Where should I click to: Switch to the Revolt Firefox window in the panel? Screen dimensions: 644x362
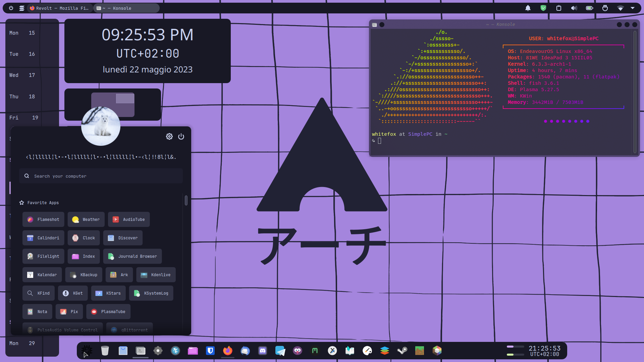(60, 8)
